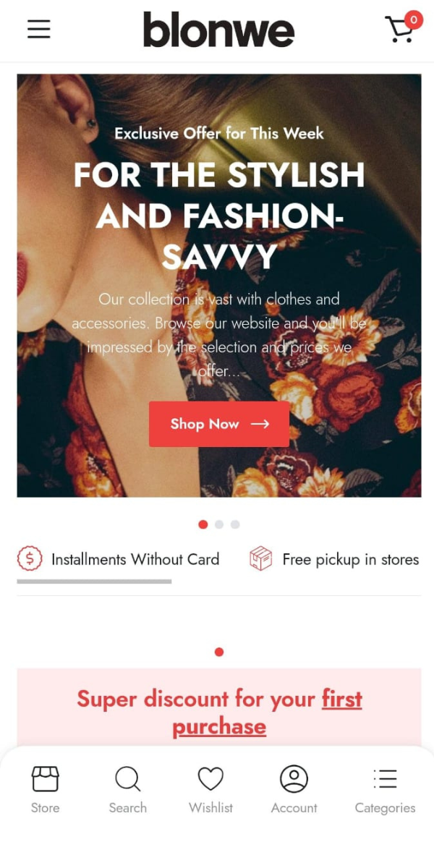Switch to the third carousel slide dot
The height and width of the screenshot is (868, 434).
pyautogui.click(x=235, y=524)
